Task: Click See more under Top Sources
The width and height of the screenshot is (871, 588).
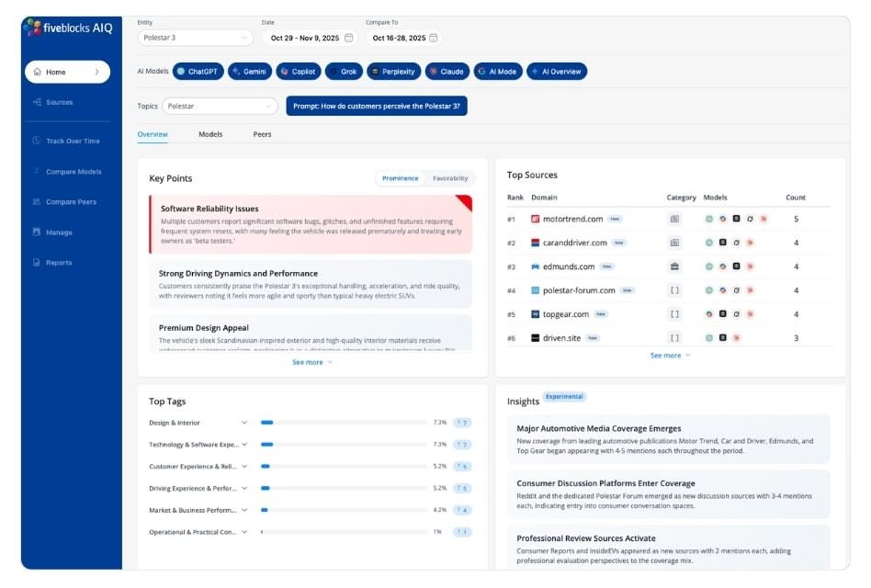Action: coord(670,356)
